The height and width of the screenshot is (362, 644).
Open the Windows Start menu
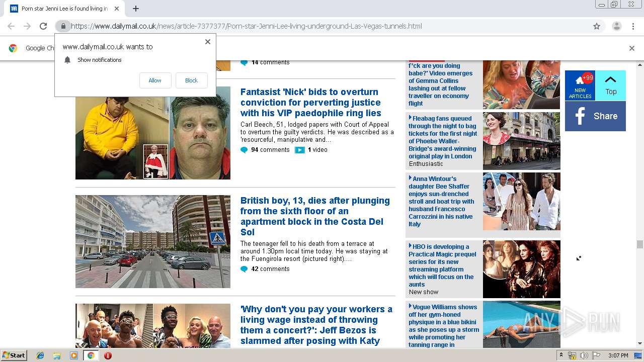pyautogui.click(x=14, y=355)
